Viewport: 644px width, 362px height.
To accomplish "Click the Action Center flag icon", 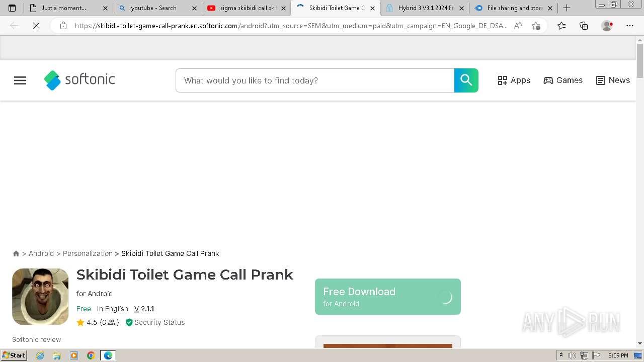I will tap(596, 355).
